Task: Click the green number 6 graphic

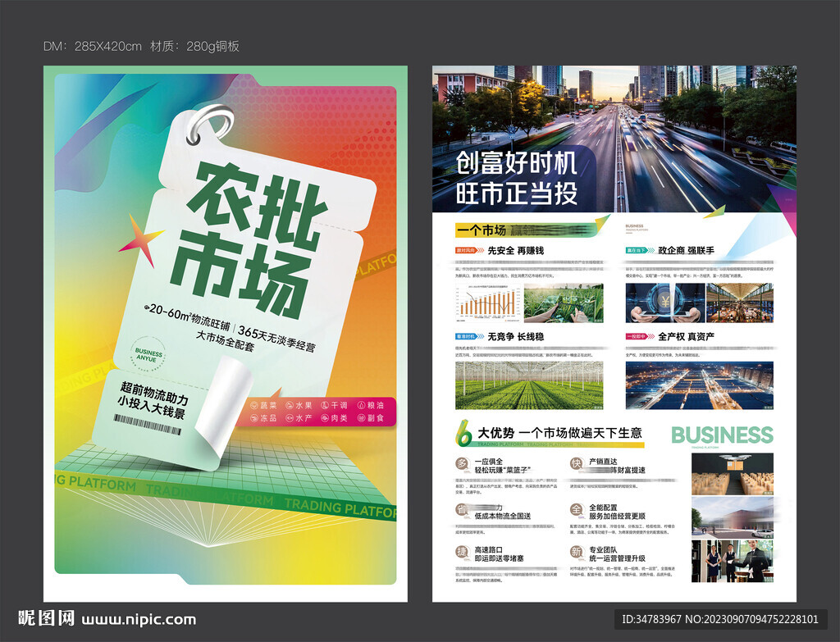Action: 463,432
